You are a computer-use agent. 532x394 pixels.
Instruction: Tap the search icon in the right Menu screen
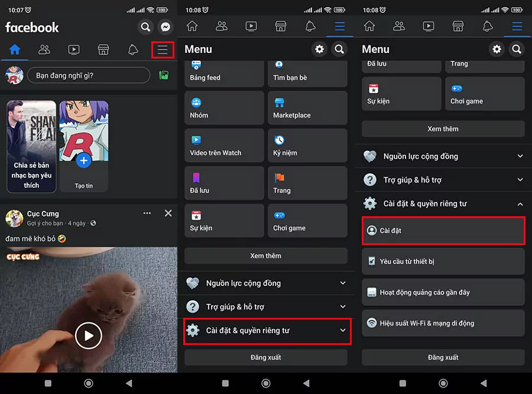click(x=517, y=49)
